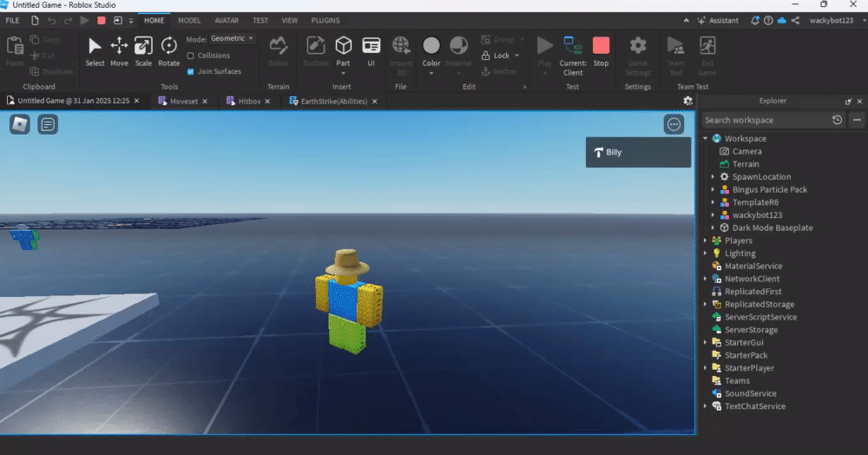Expand the TemplateR6 model node
The image size is (868, 455).
713,202
